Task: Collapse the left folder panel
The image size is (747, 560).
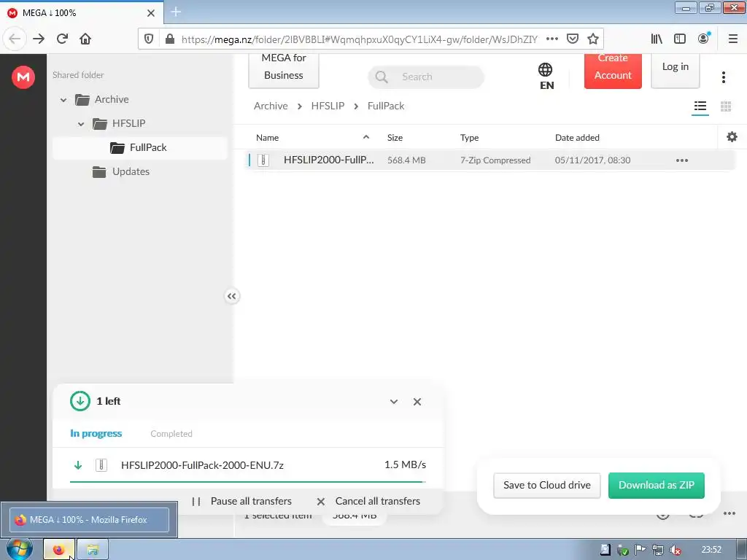Action: [231, 296]
